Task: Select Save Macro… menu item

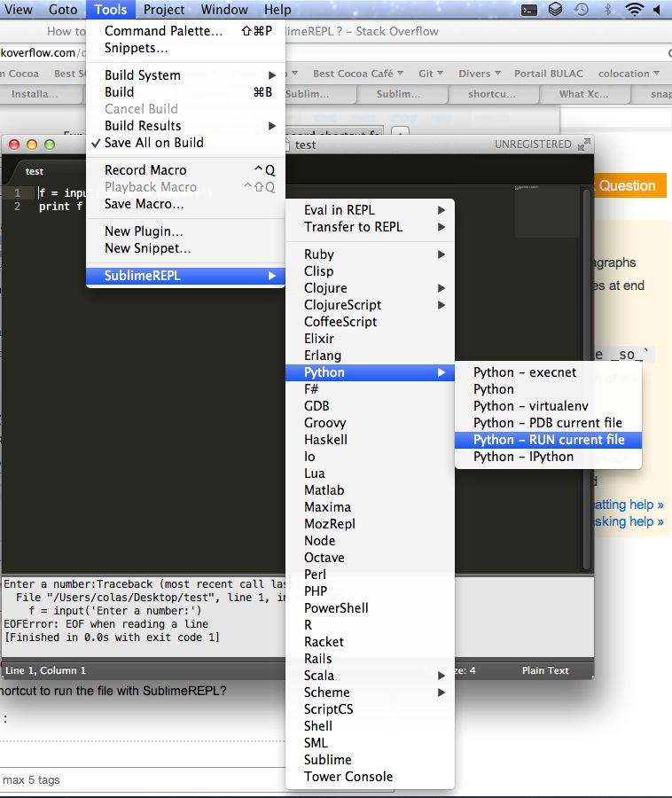Action: point(185,204)
